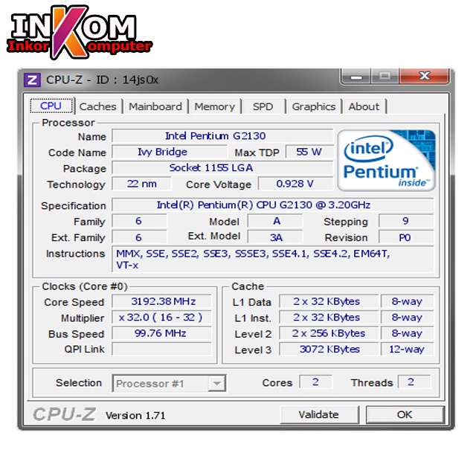Click the empty QPI Link field
Screen dimensions: 476x476
pyautogui.click(x=161, y=349)
